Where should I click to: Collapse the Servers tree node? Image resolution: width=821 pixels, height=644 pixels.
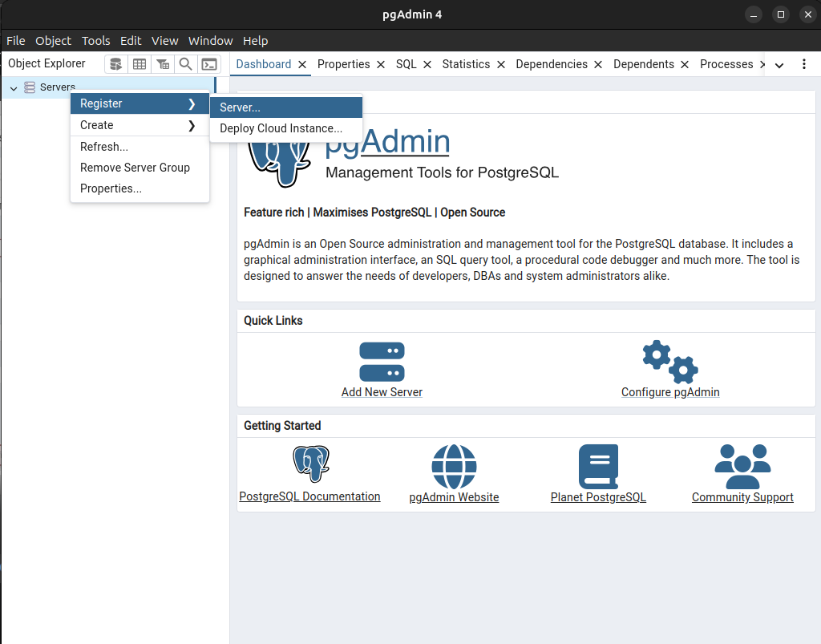[x=14, y=87]
